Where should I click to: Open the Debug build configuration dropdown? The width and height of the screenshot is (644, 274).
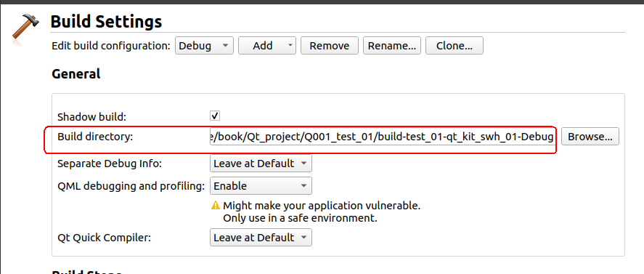204,45
